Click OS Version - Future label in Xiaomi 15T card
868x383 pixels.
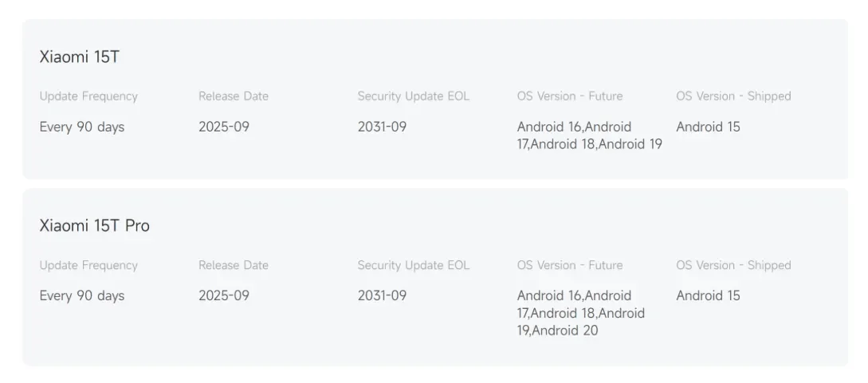pos(569,96)
